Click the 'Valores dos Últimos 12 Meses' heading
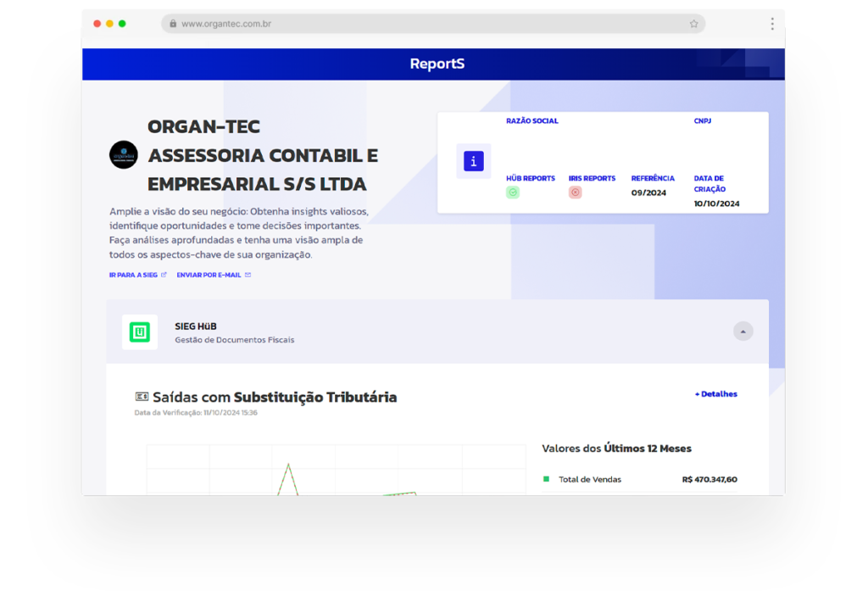The image size is (868, 591). point(616,448)
